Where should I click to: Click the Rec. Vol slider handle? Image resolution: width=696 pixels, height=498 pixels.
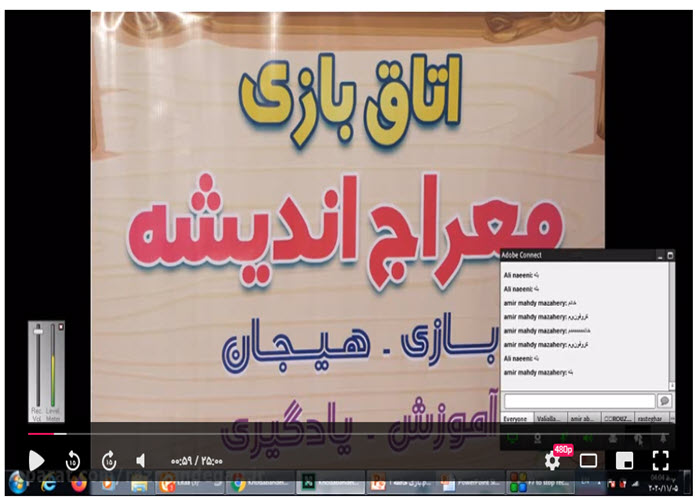click(x=38, y=331)
